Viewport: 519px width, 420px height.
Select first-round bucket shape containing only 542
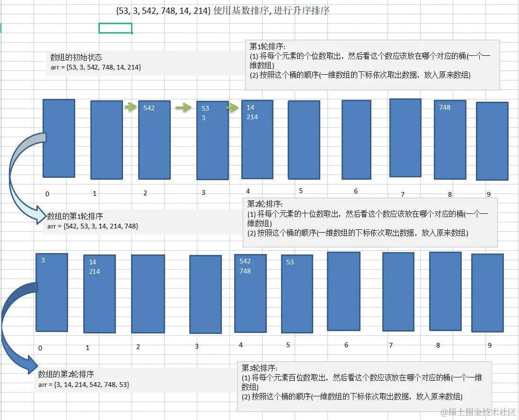click(x=155, y=140)
